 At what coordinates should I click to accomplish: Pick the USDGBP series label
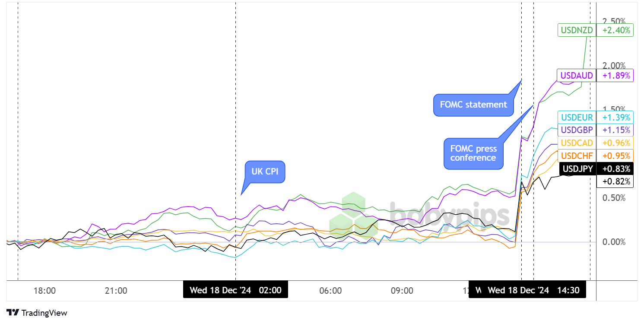point(576,130)
